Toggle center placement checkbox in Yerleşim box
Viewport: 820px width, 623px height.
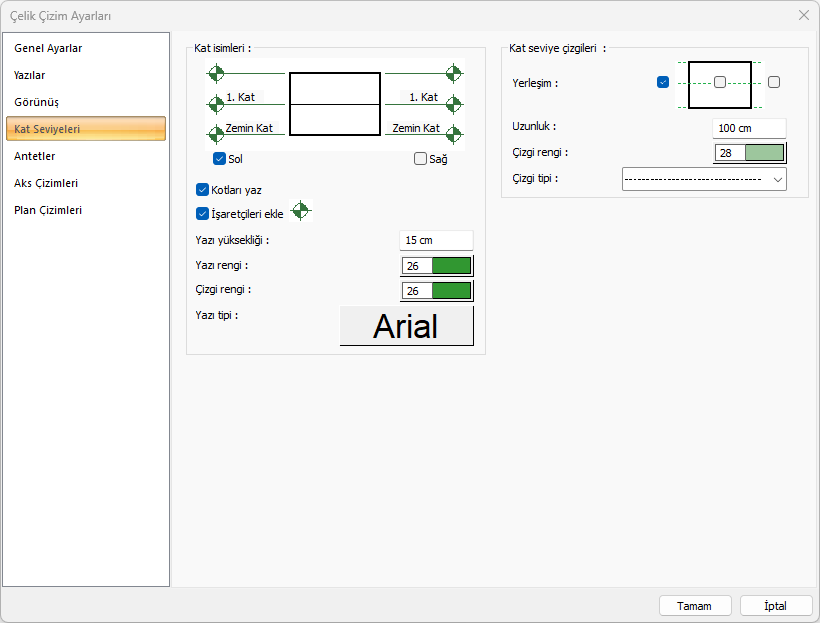(719, 82)
